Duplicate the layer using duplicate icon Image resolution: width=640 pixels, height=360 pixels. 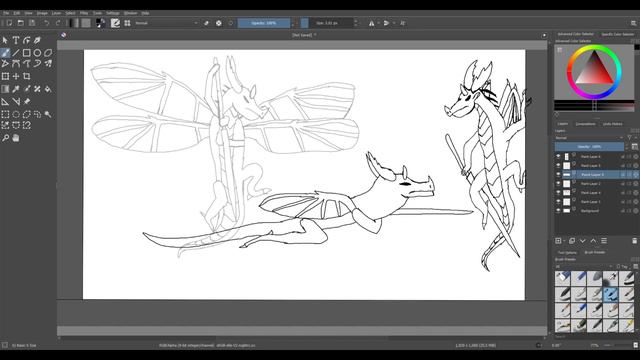572,241
